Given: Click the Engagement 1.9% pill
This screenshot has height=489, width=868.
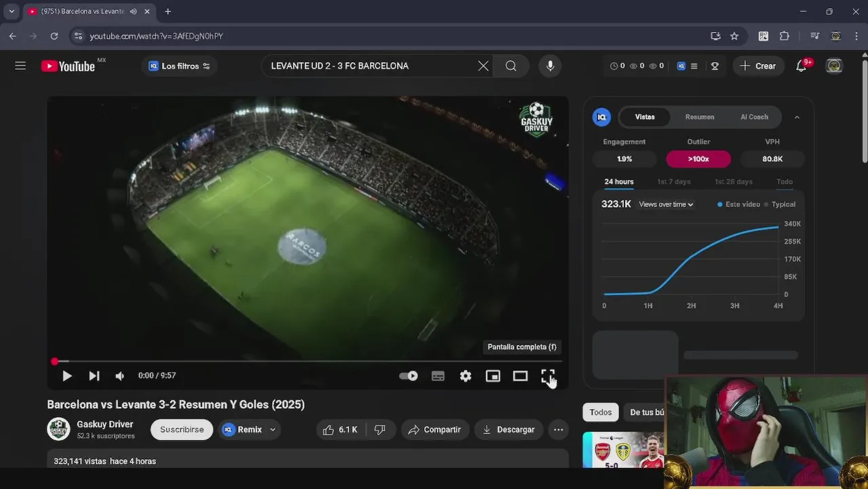Looking at the screenshot, I should tap(624, 159).
